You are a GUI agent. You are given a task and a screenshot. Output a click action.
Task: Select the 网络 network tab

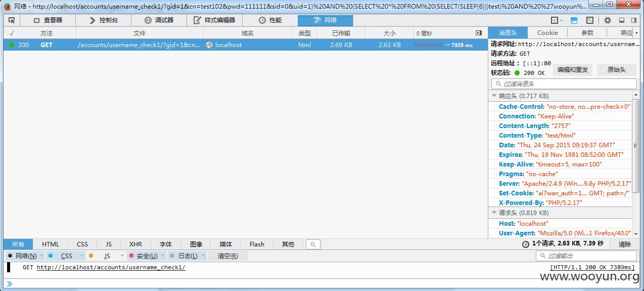[326, 20]
